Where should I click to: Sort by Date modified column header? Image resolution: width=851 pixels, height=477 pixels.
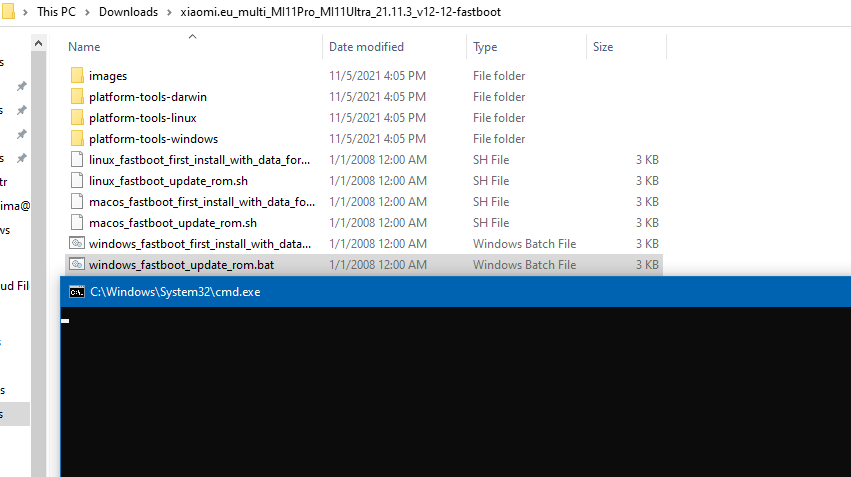click(x=366, y=47)
